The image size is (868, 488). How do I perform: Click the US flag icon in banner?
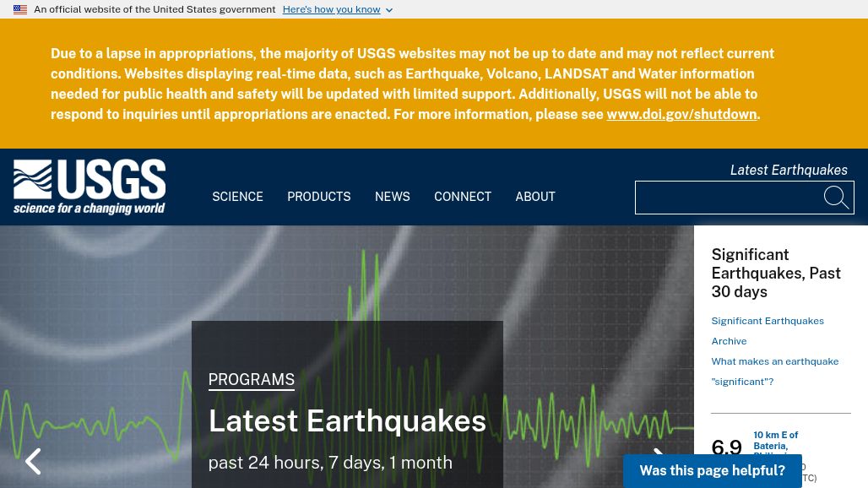click(x=20, y=10)
